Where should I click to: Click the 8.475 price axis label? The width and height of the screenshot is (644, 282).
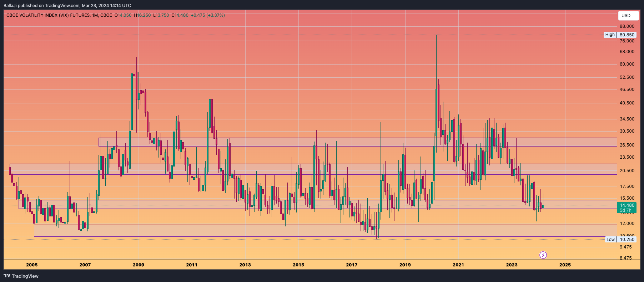click(x=625, y=258)
